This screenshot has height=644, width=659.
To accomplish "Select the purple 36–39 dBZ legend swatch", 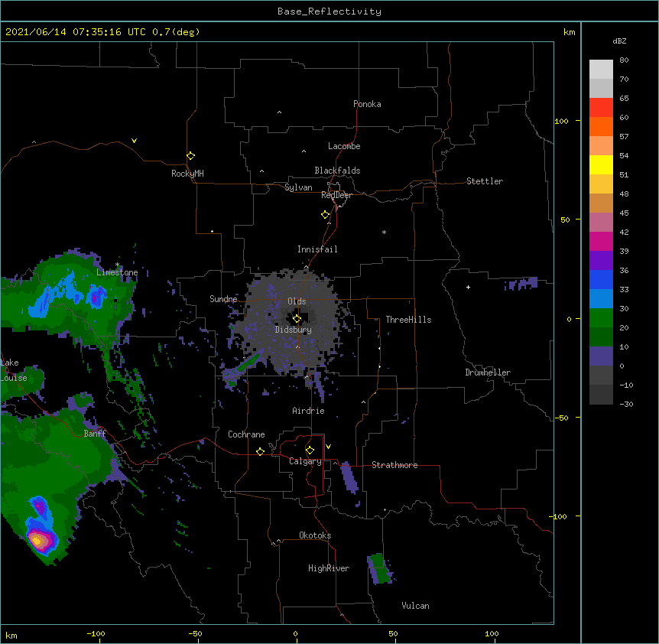I will 601,260.
